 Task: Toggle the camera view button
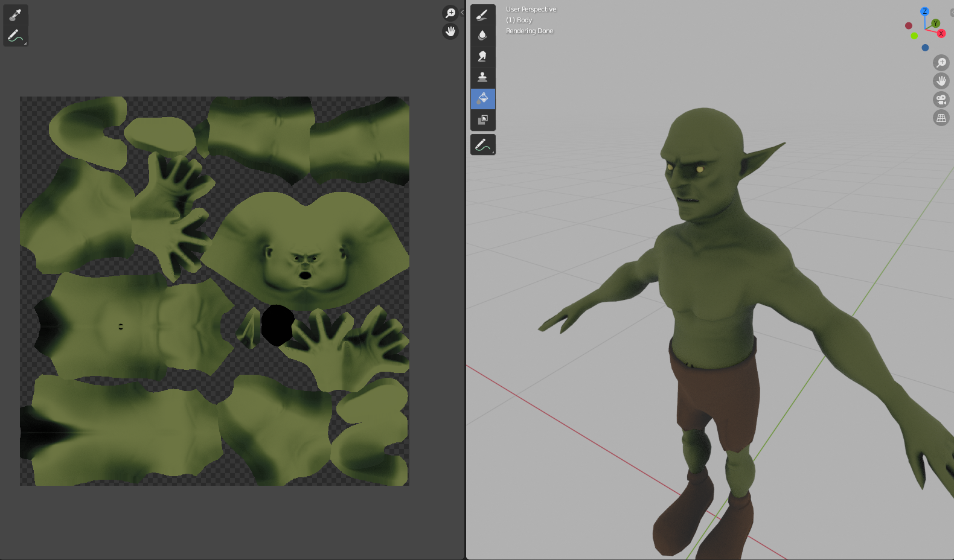coord(941,100)
